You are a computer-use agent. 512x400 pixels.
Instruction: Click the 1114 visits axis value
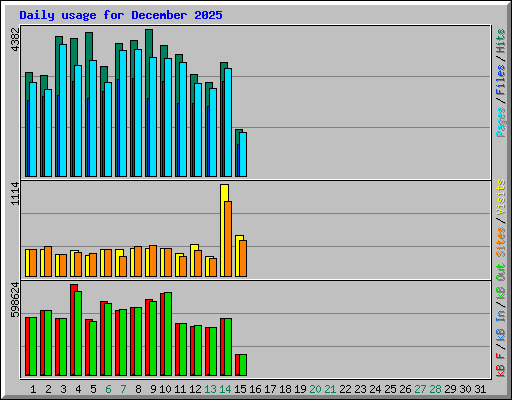tap(15, 194)
